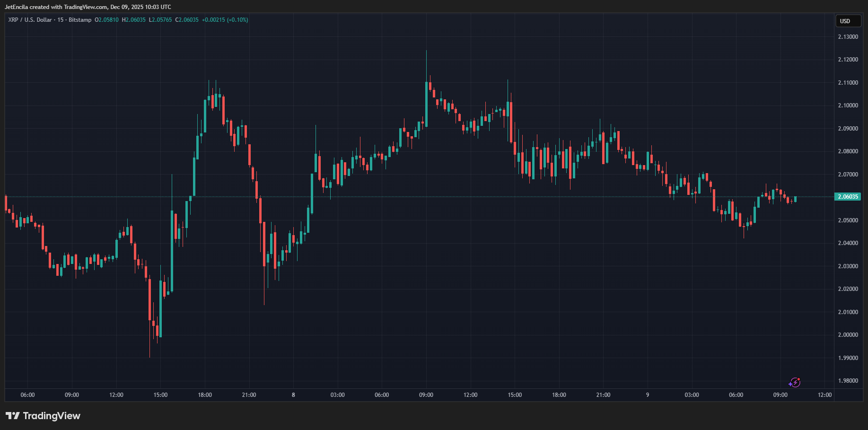Click the 2.08000 price axis label

point(848,151)
